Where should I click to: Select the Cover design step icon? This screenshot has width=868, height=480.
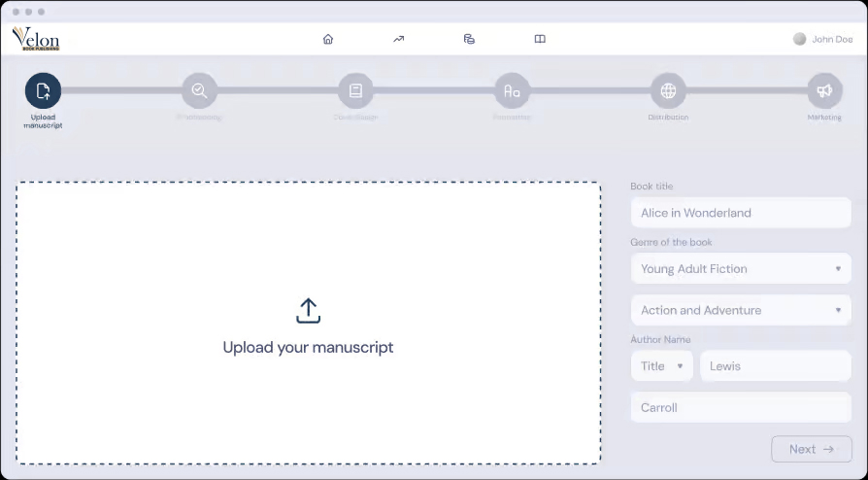pyautogui.click(x=355, y=90)
